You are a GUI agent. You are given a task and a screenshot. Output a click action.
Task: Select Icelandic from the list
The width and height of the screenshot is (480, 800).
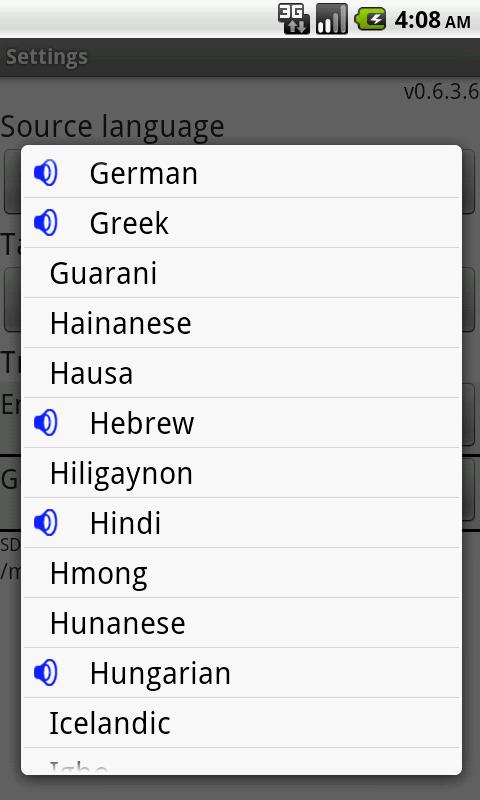(242, 723)
